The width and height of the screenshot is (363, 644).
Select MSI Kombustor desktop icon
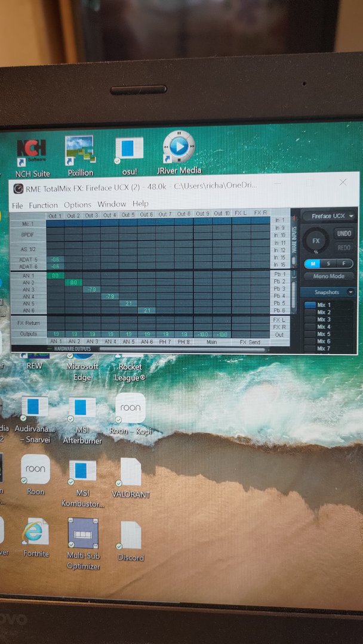(x=82, y=484)
